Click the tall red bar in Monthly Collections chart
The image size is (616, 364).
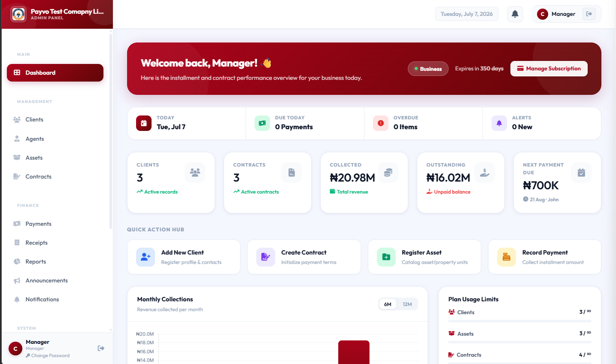(354, 352)
